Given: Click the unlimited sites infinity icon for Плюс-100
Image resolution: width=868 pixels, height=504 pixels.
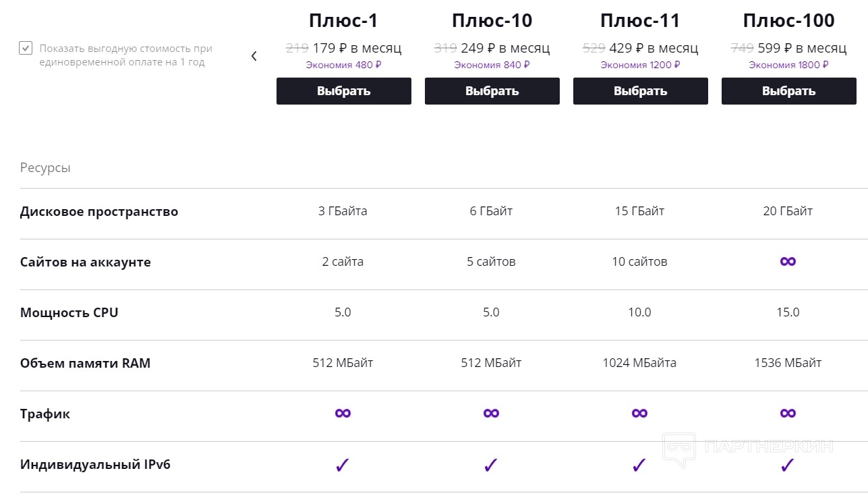Looking at the screenshot, I should pyautogui.click(x=788, y=261).
